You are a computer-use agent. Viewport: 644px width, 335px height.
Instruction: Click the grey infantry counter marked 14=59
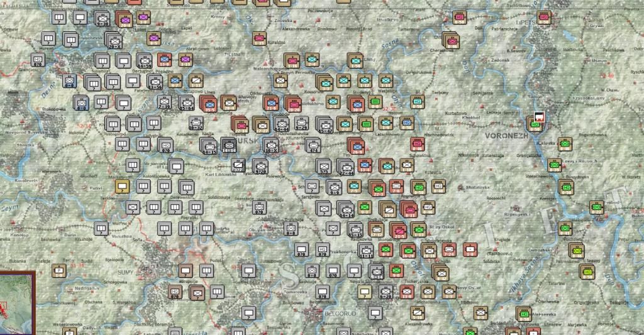pos(145,61)
